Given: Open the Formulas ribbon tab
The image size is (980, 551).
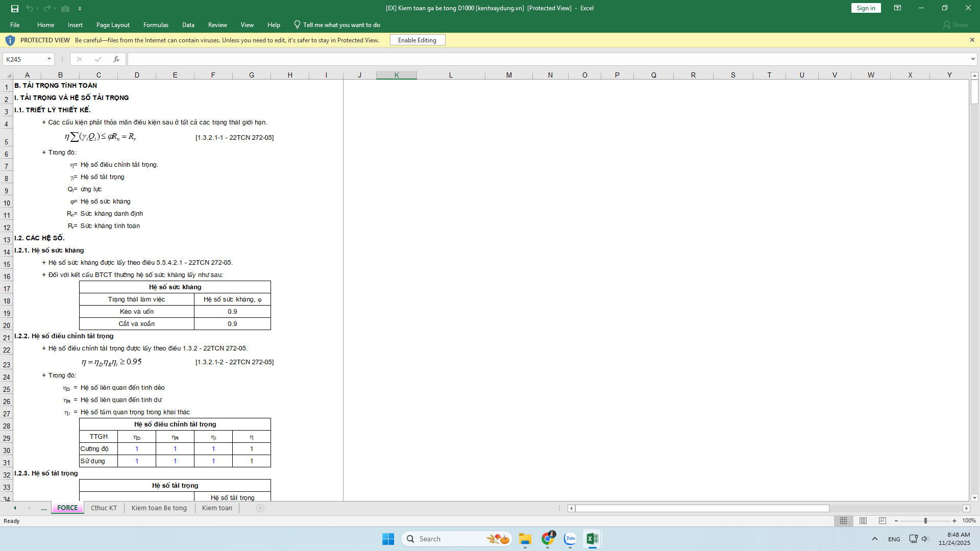Looking at the screenshot, I should coord(156,24).
